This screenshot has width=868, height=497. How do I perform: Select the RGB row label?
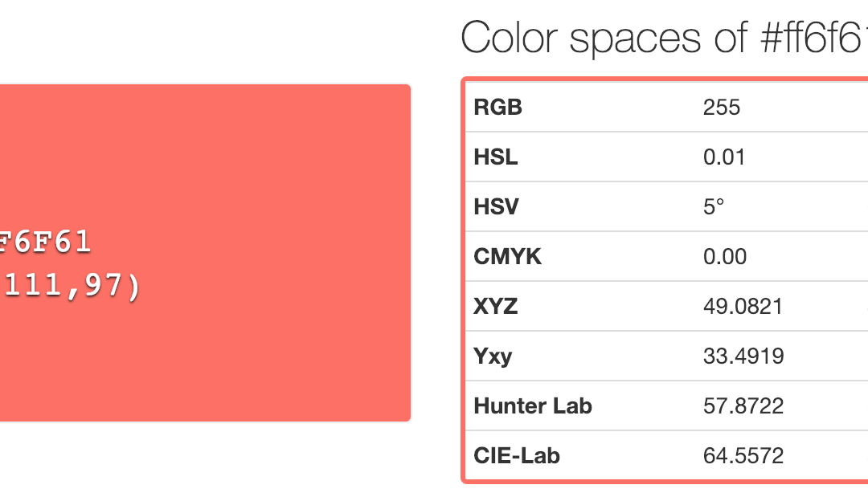(498, 107)
